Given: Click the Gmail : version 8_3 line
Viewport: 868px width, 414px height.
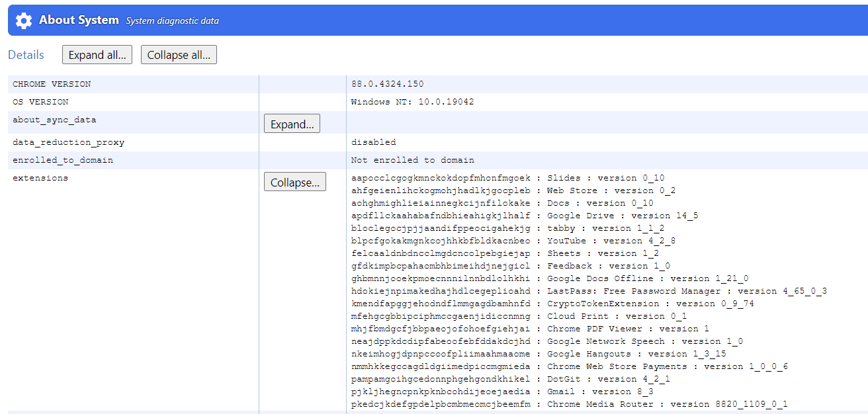Looking at the screenshot, I should (502, 392).
